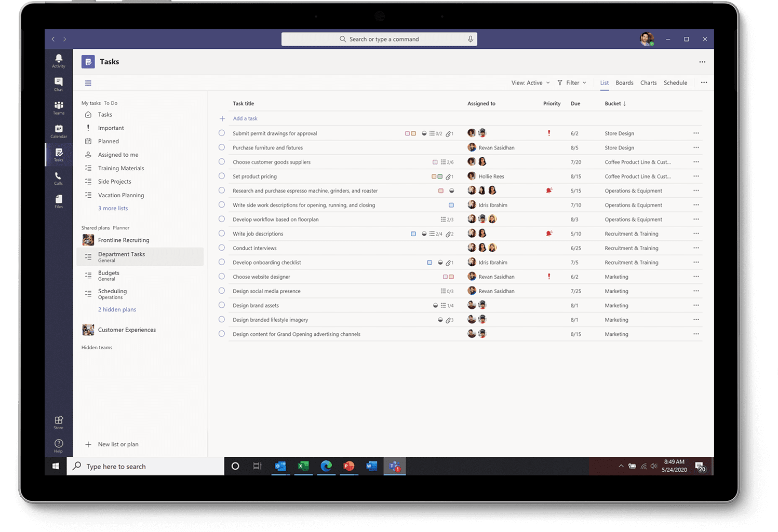Viewport: 778px width, 532px height.
Task: Open the View: Active dropdown
Action: click(x=530, y=83)
